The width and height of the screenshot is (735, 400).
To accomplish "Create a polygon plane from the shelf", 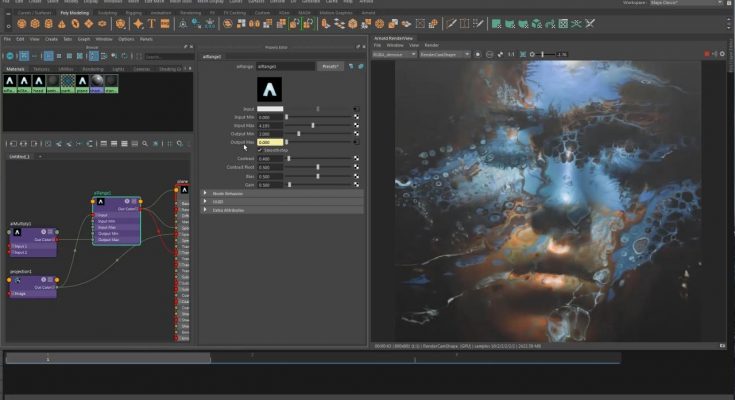I will (x=89, y=23).
